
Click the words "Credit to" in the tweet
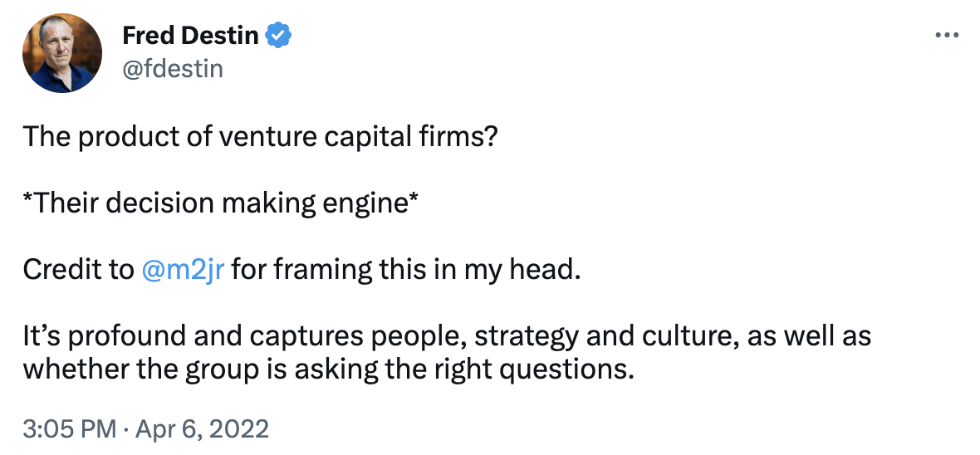click(77, 270)
